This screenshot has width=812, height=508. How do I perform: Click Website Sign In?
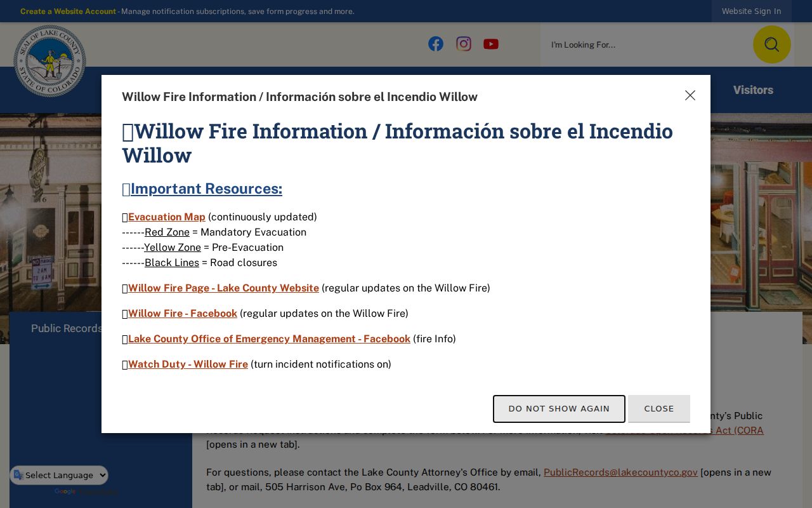(751, 11)
